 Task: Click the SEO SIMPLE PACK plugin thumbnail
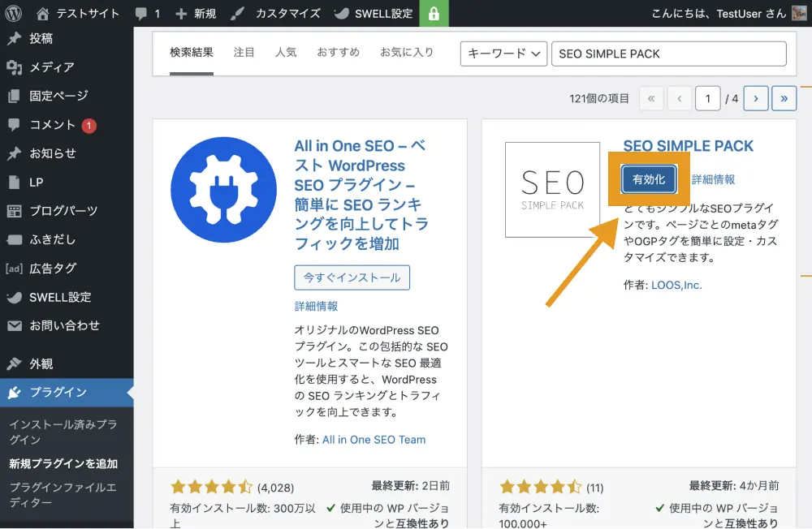pyautogui.click(x=552, y=190)
